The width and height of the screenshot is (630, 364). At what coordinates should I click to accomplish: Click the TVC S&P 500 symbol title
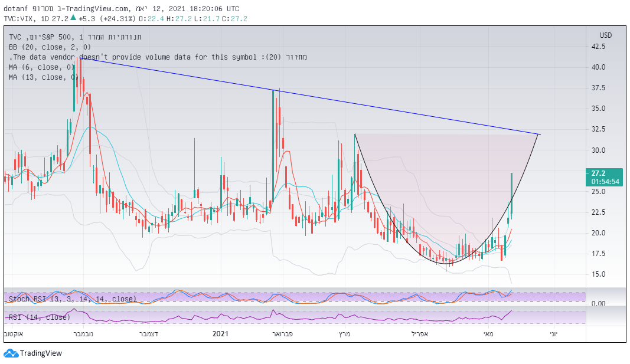(77, 37)
